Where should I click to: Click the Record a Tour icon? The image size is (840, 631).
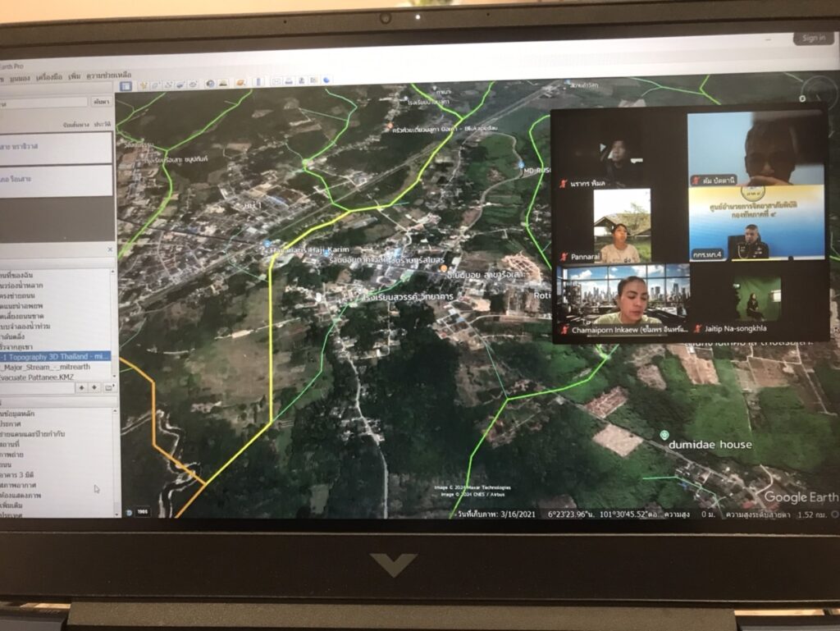(193, 84)
